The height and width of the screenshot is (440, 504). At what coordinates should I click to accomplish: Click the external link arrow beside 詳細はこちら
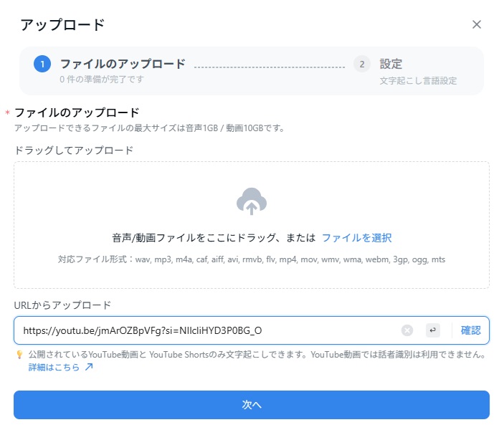point(89,367)
